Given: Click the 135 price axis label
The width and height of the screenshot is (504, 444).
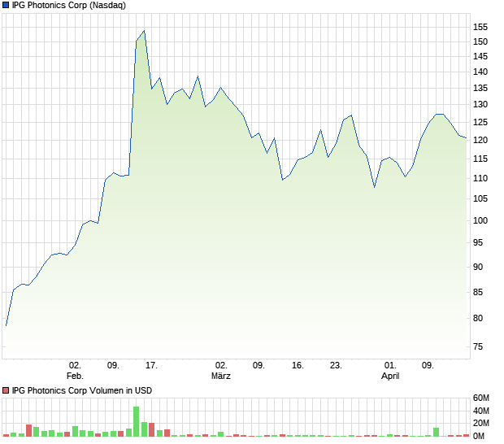Looking at the screenshot, I should 480,88.
